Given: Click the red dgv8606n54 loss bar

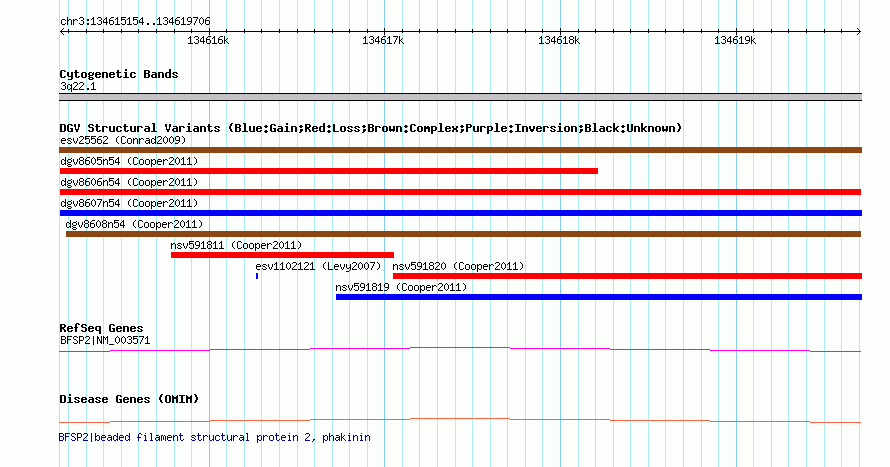Looking at the screenshot, I should (x=460, y=192).
